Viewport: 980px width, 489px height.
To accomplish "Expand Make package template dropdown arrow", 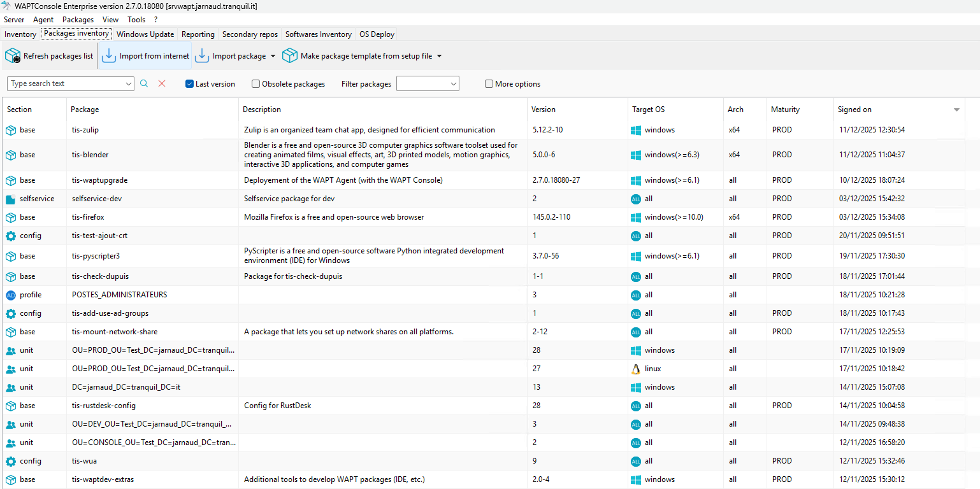I will 439,56.
